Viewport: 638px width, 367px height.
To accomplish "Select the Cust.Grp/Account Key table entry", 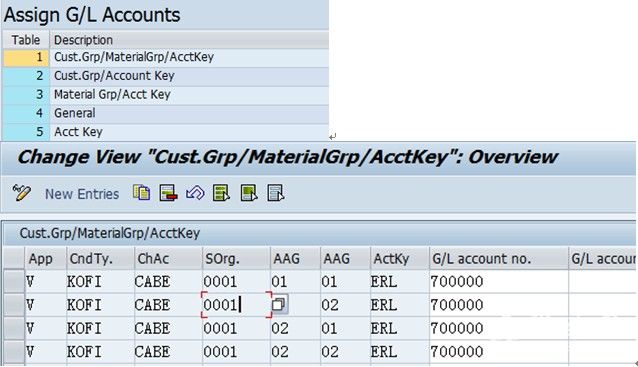I will tap(189, 76).
